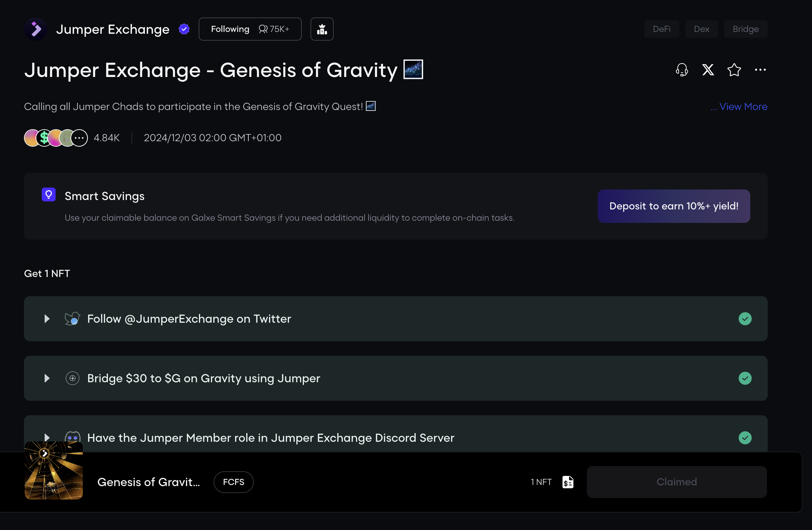Click the Jumper Exchange logo avatar

[x=36, y=29]
